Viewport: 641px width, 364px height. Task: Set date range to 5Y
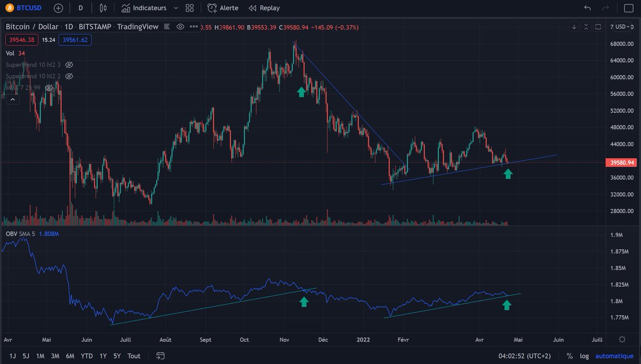[117, 355]
